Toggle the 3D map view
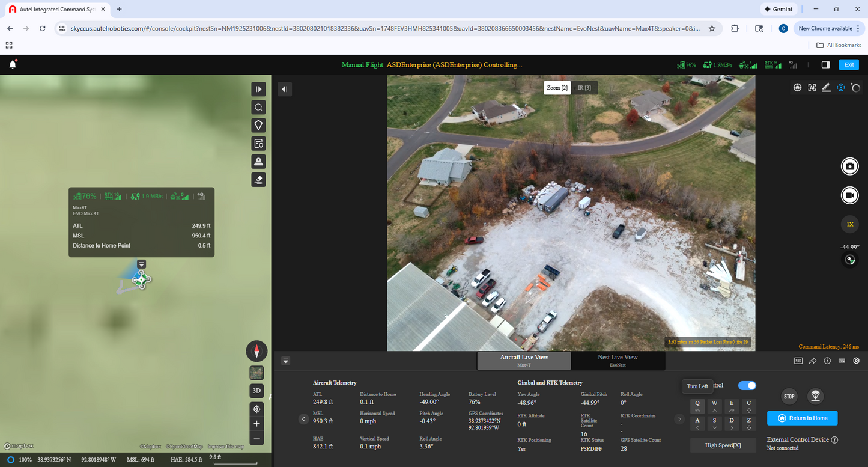The height and width of the screenshot is (467, 868). [x=256, y=391]
